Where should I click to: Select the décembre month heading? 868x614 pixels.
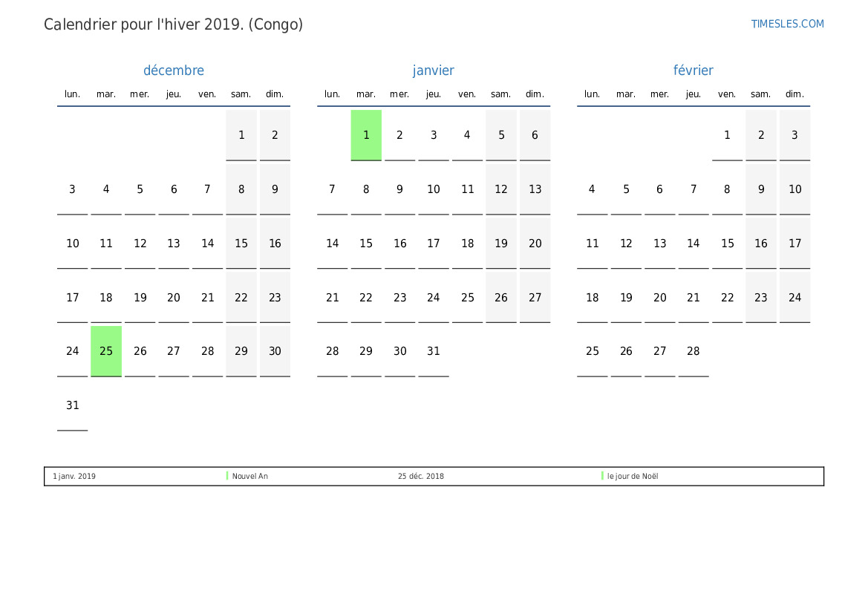point(174,71)
